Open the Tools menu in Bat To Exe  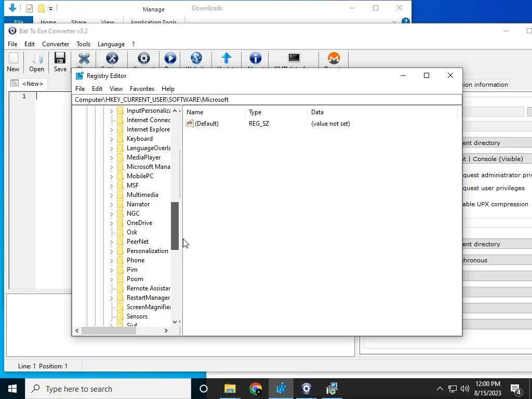tap(84, 44)
